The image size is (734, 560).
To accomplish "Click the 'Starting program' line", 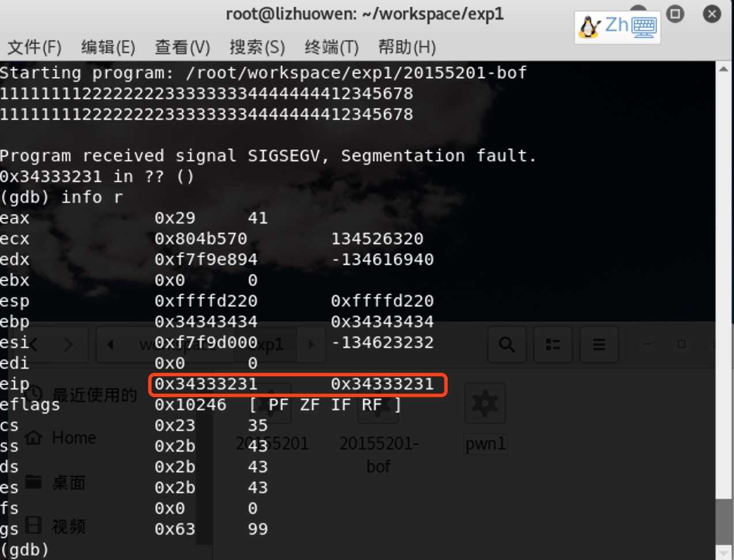I will 263,73.
